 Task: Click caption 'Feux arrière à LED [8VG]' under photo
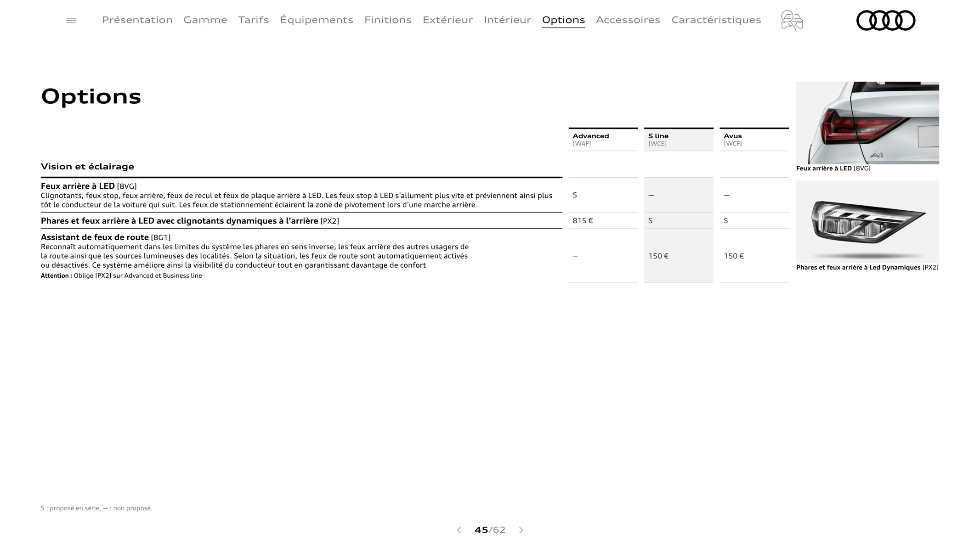pyautogui.click(x=833, y=169)
